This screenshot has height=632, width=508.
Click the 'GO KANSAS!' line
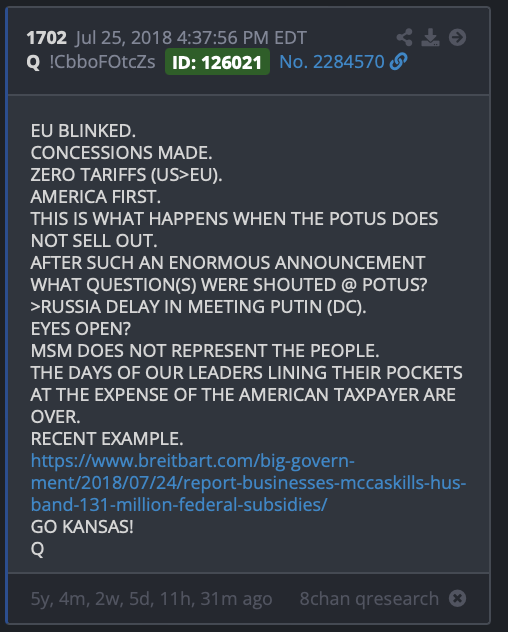coord(82,526)
